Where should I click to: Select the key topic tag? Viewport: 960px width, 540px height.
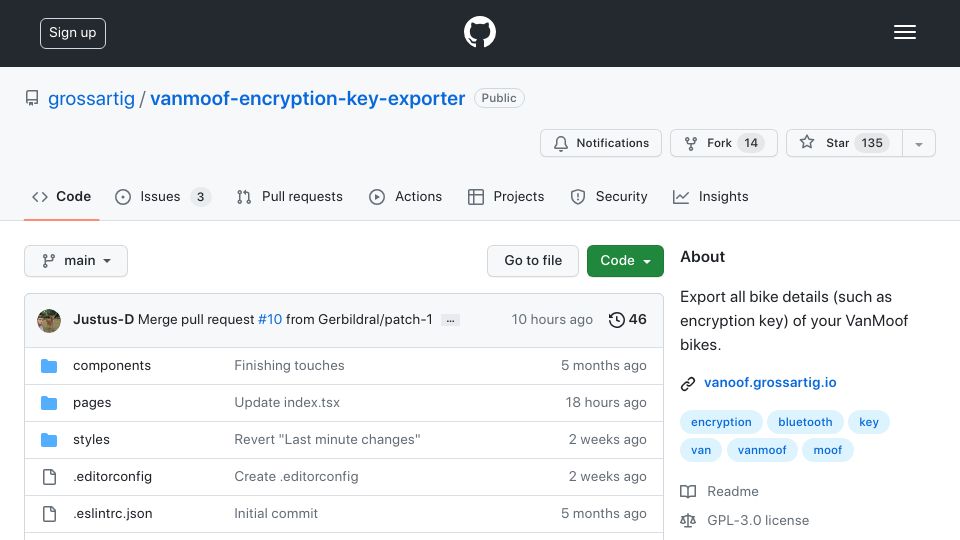(x=869, y=422)
